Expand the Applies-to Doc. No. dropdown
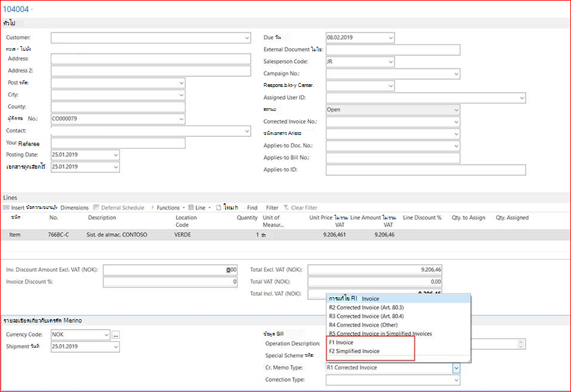571x392 pixels. click(456, 146)
